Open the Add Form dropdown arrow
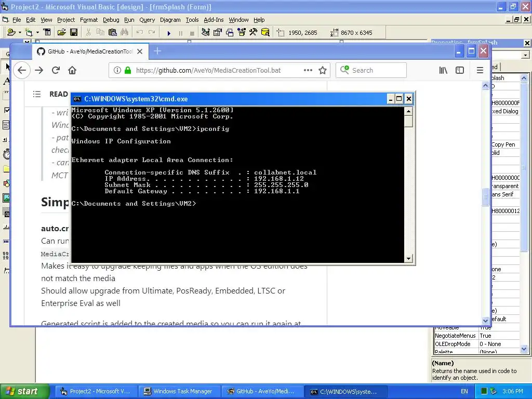Screen dimensions: 532x399 37,33
